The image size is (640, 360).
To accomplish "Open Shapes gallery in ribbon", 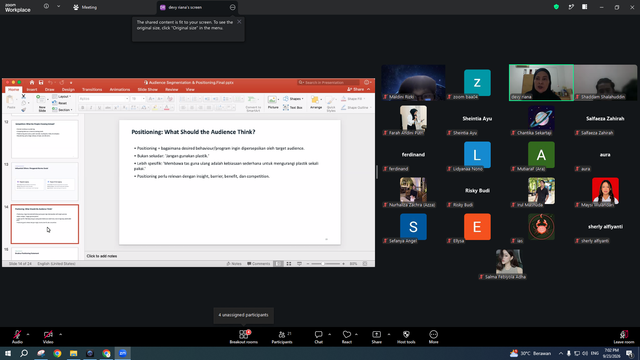I will click(293, 99).
